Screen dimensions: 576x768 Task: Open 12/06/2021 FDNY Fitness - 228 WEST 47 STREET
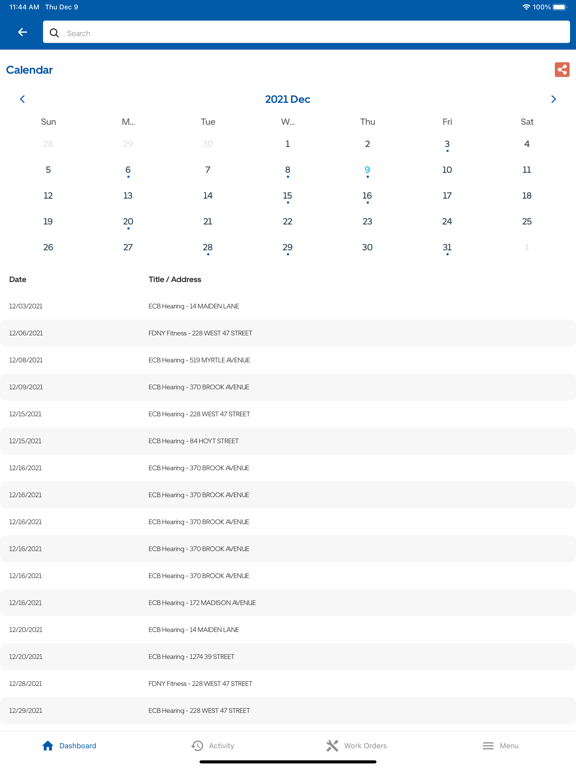[288, 333]
